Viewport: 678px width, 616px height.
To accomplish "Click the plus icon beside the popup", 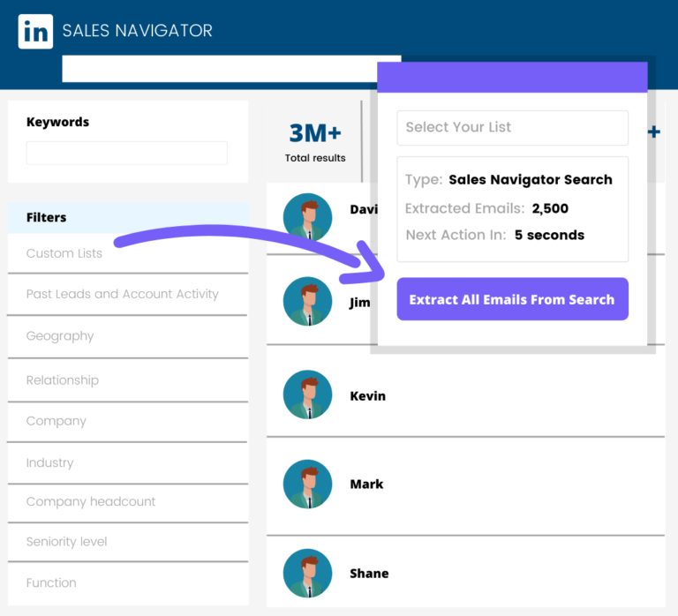I will (x=654, y=132).
